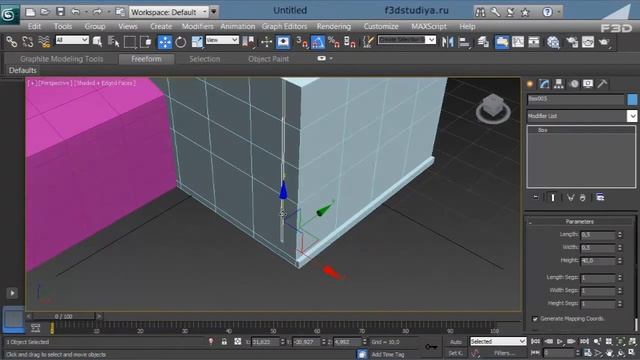This screenshot has width=640, height=360.
Task: Toggle Keyboard Shortcut Override icon
Action: [x=283, y=42]
